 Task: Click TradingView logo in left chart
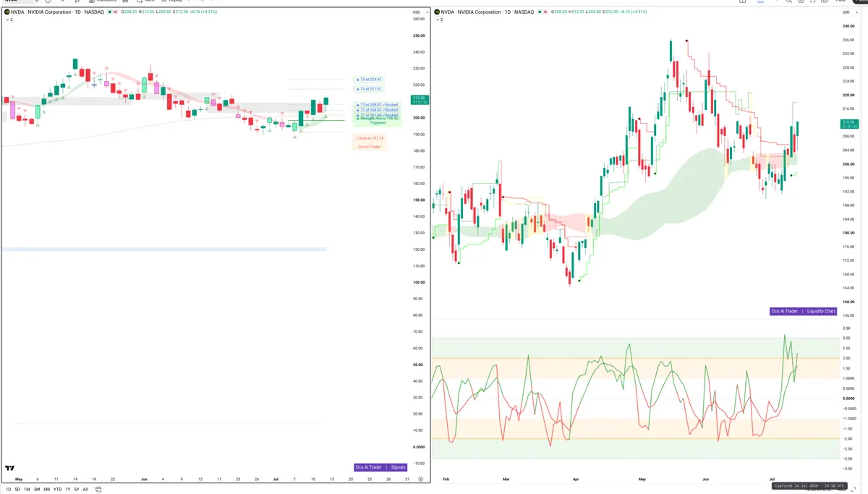tap(10, 469)
